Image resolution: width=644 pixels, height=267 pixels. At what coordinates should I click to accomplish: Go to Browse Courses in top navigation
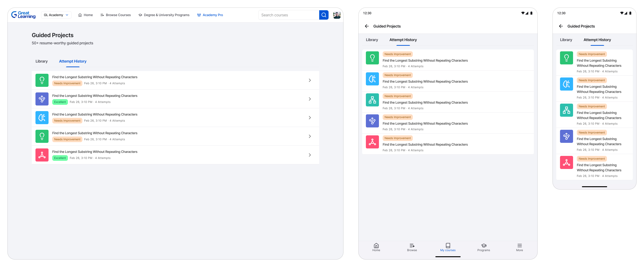(x=115, y=15)
